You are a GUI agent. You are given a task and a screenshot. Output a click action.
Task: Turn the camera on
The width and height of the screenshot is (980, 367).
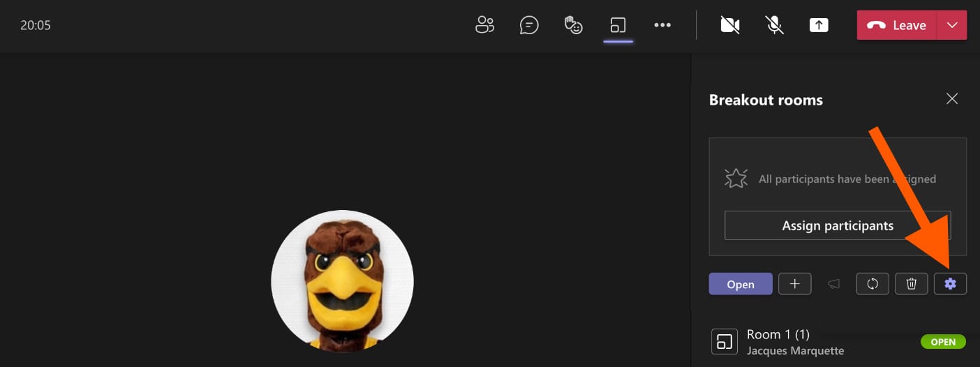click(730, 25)
